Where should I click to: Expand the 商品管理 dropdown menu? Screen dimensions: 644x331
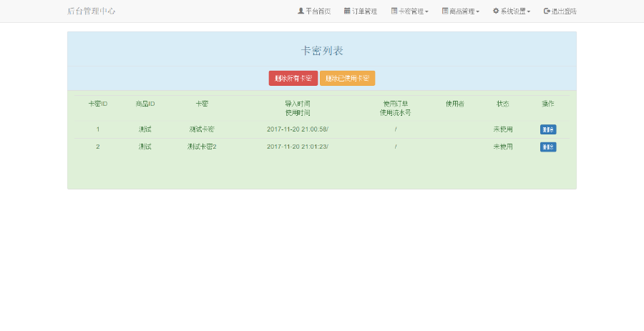[x=460, y=11]
